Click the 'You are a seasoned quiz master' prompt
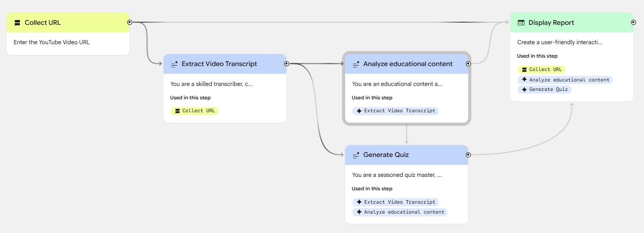The image size is (644, 233). click(397, 175)
